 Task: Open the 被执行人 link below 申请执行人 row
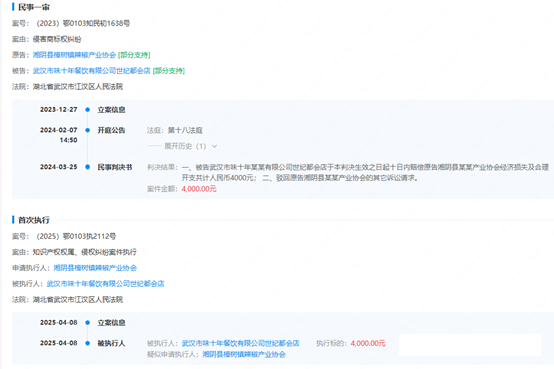pyautogui.click(x=105, y=283)
